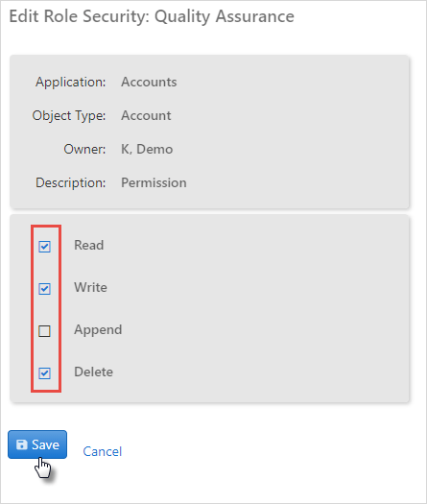Click the floppy disk icon on Save
This screenshot has width=427, height=504.
tap(21, 444)
